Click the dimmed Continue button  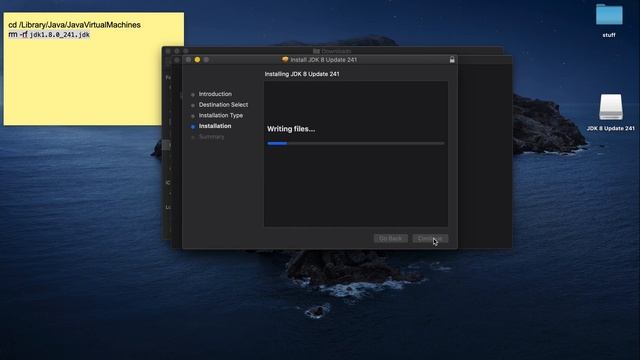point(430,238)
